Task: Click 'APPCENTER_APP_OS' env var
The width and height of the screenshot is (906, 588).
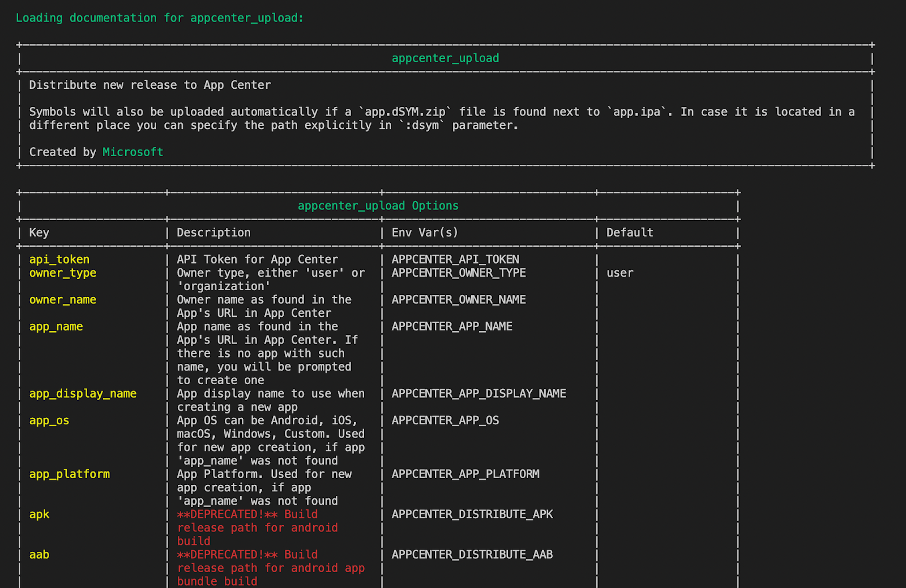Action: (x=446, y=421)
